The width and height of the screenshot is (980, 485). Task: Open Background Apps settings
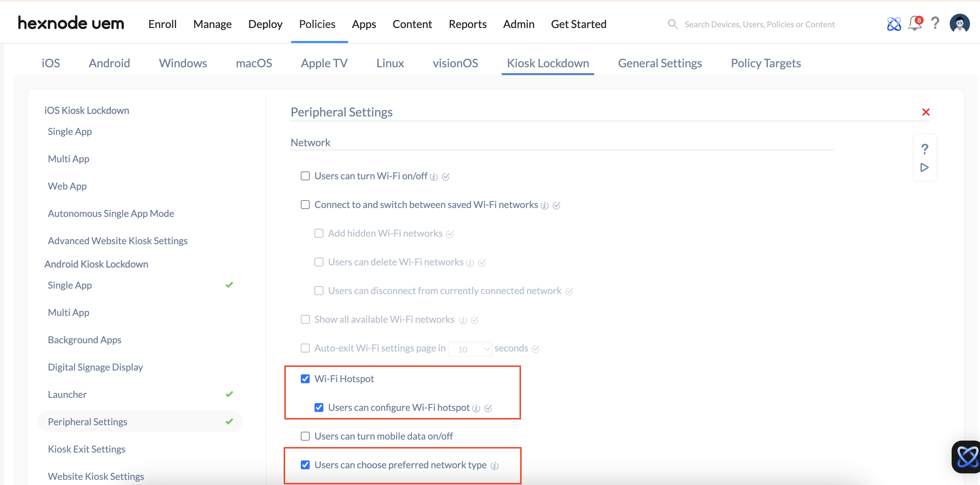point(84,340)
